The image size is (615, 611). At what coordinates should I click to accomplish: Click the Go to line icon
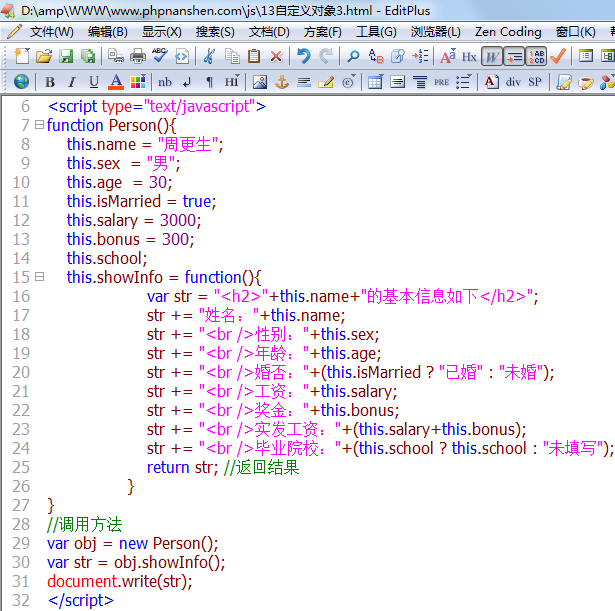[420, 56]
